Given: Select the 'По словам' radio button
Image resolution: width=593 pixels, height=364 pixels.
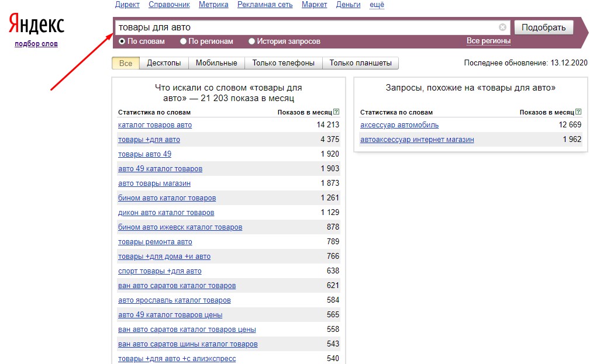Looking at the screenshot, I should (122, 41).
